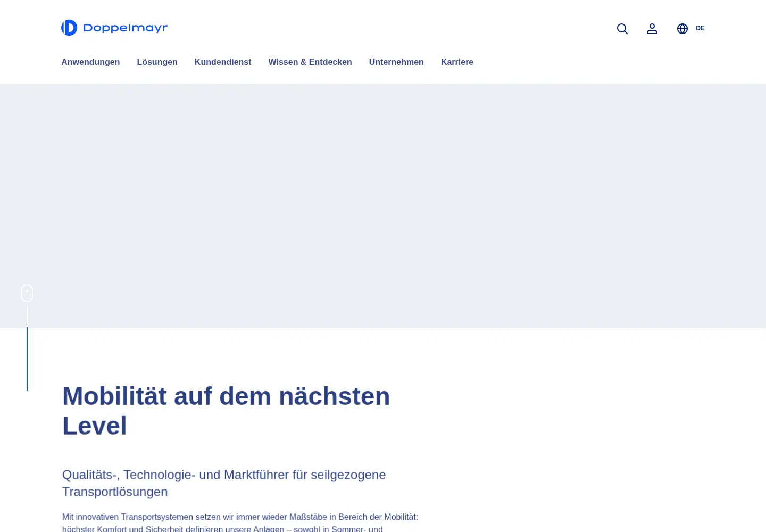Open the Anwendungen menu

90,62
